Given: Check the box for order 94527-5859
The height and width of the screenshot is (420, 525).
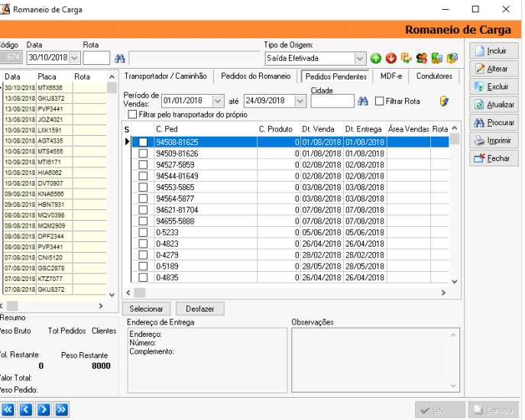Looking at the screenshot, I should (143, 165).
